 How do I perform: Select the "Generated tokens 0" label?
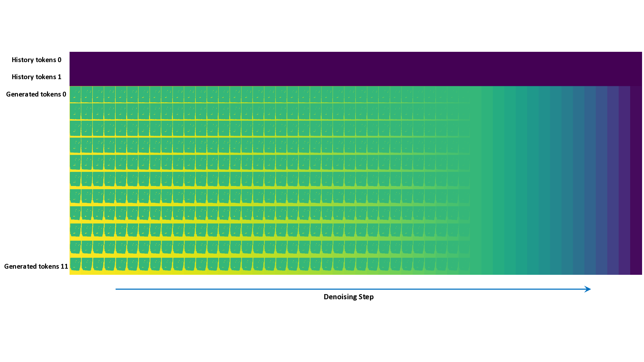pos(36,94)
